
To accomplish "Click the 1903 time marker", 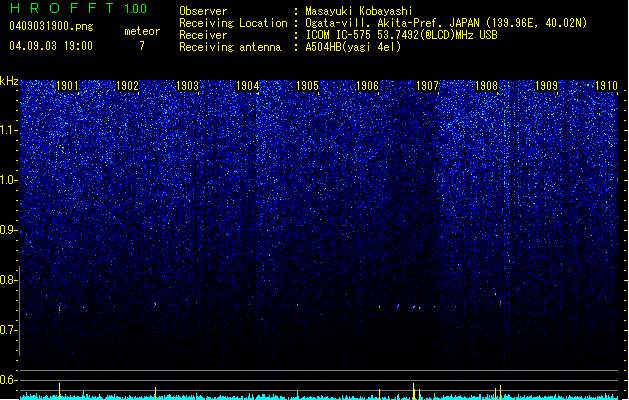I will [x=187, y=86].
